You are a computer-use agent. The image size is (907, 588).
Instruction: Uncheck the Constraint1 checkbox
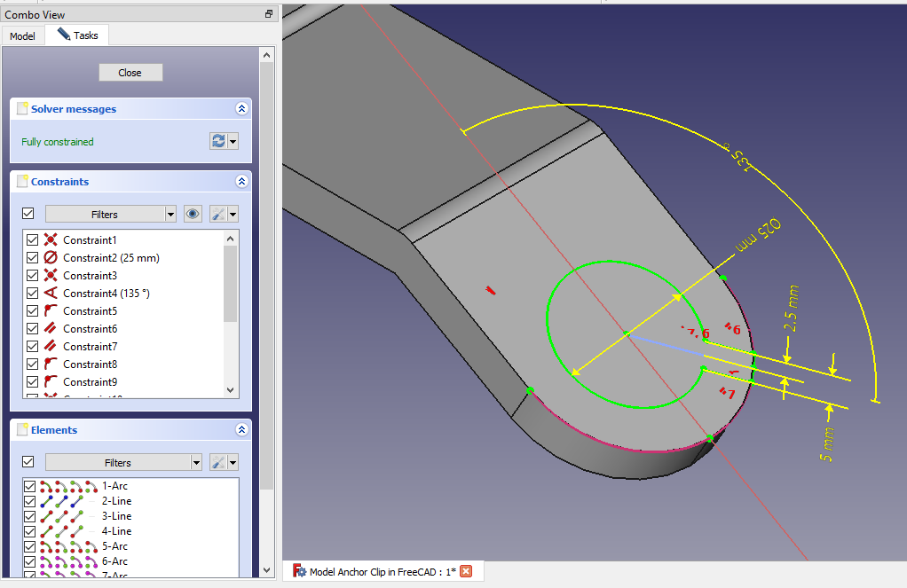(33, 240)
